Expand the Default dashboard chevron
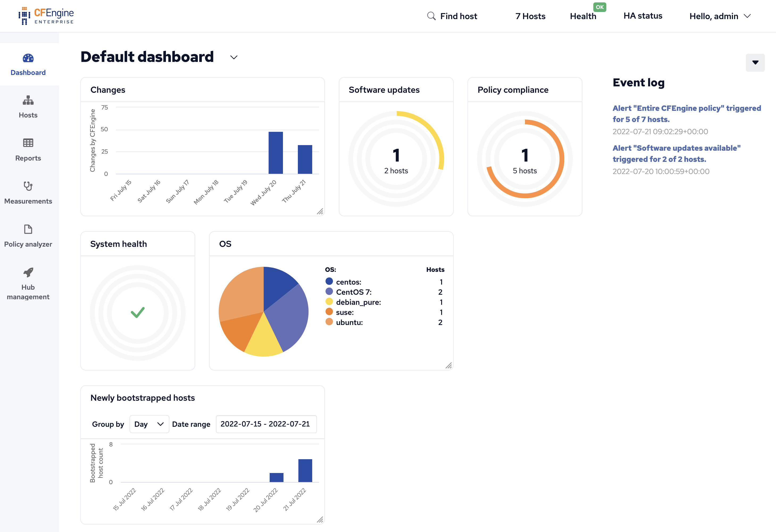The height and width of the screenshot is (532, 776). point(234,57)
